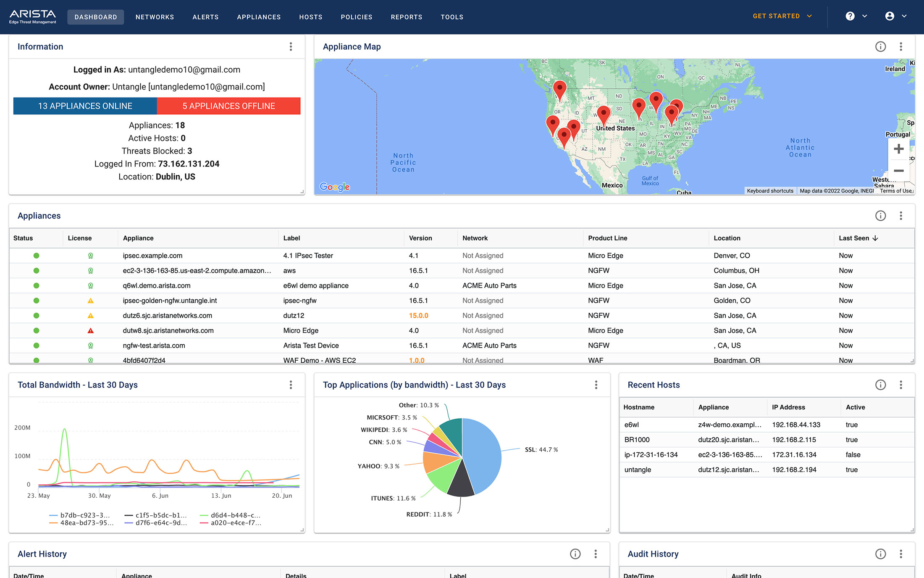Image resolution: width=924 pixels, height=578 pixels.
Task: Click the Arista Edge Threat Management logo
Action: (33, 17)
